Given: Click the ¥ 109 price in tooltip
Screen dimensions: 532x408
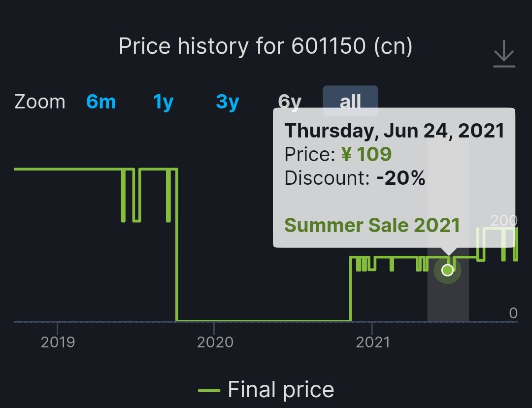Looking at the screenshot, I should [x=366, y=154].
